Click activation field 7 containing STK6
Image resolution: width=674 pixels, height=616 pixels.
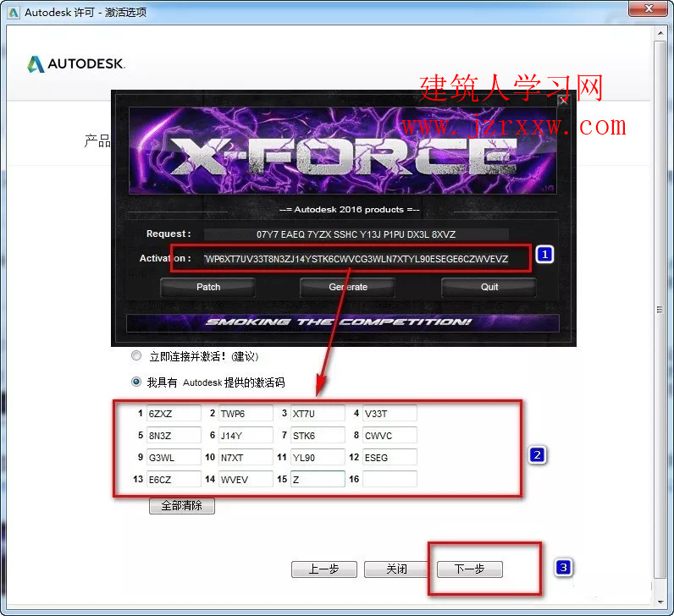318,435
